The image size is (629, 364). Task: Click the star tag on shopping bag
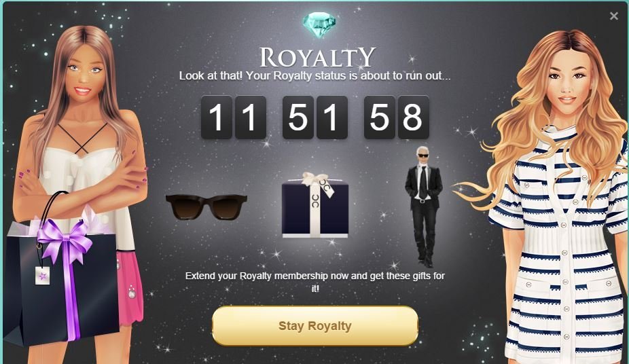point(43,276)
